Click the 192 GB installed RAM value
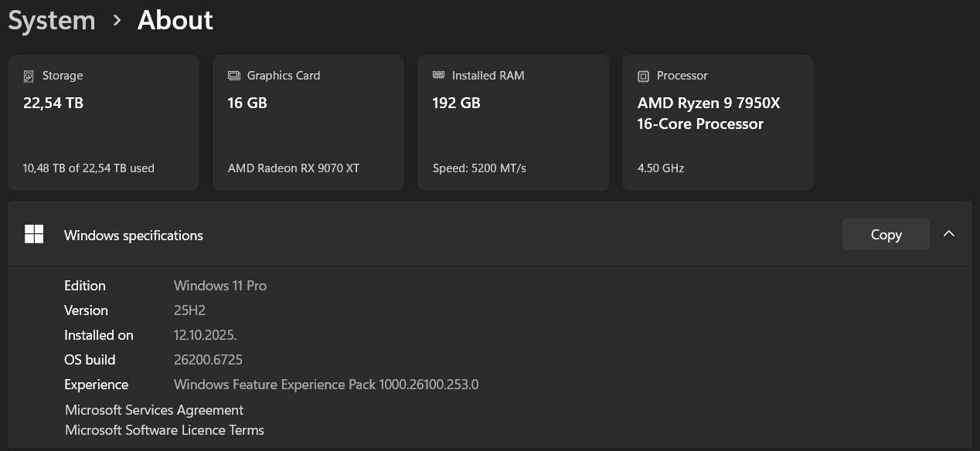The width and height of the screenshot is (980, 451). click(456, 103)
